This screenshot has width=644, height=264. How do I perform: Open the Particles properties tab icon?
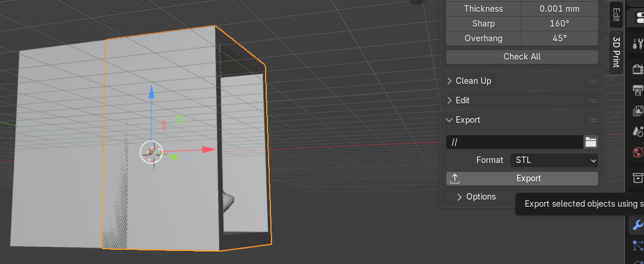click(x=638, y=246)
